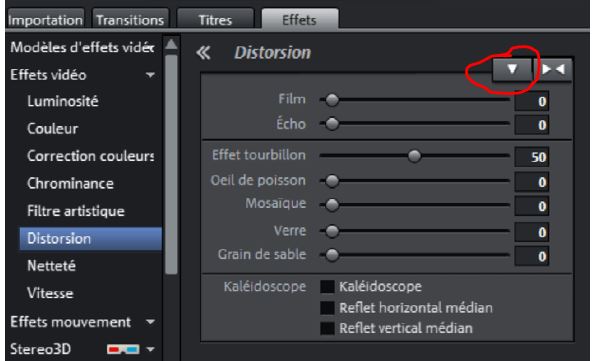Click the Effet tourbillon value field showing 50
This screenshot has height=361, width=604.
pos(532,157)
